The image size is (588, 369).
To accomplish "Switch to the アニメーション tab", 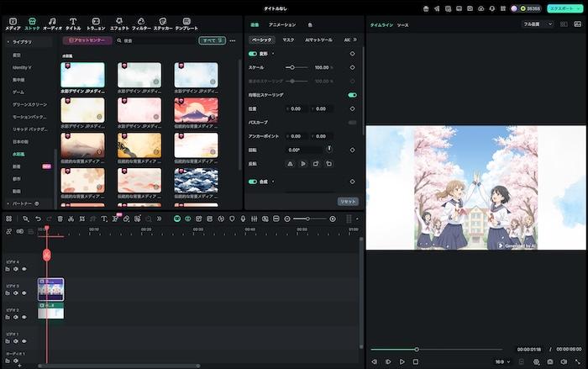I will (x=281, y=25).
